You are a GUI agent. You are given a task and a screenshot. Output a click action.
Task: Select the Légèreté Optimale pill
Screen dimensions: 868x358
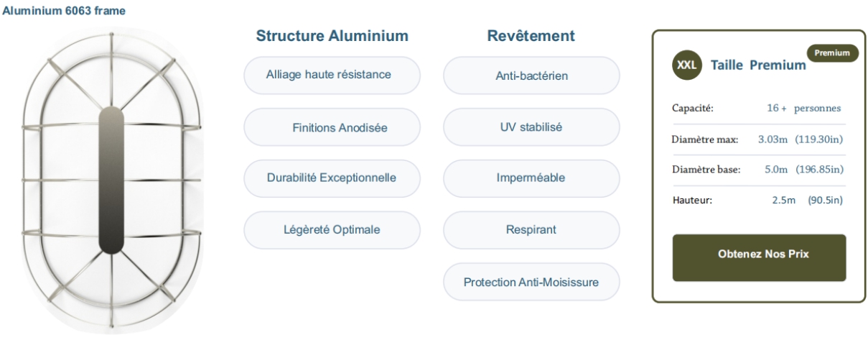click(332, 230)
